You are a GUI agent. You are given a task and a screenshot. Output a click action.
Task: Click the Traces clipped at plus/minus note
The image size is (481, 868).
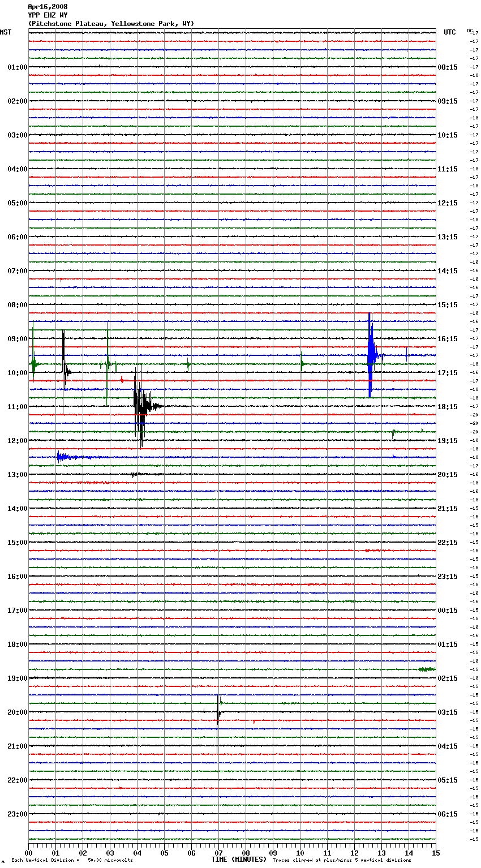[342, 860]
